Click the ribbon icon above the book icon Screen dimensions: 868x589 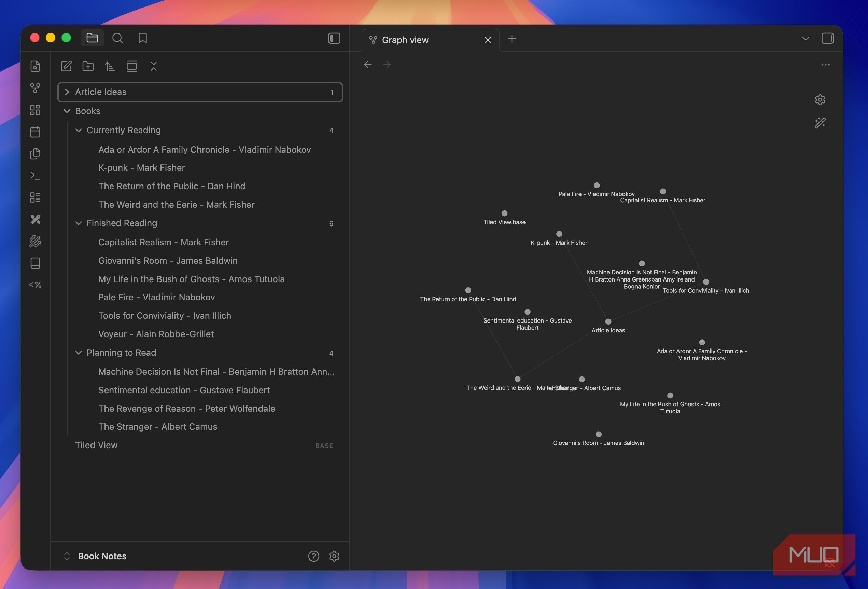[x=35, y=242]
